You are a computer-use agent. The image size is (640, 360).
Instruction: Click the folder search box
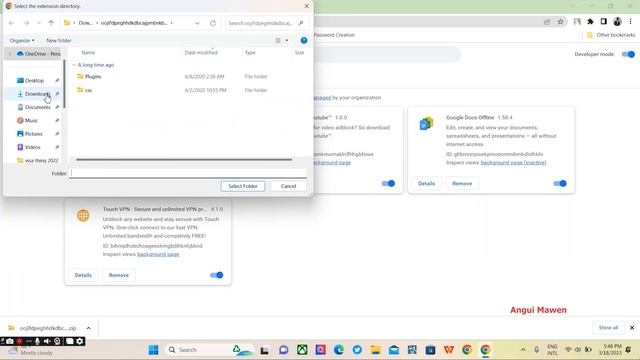[266, 23]
